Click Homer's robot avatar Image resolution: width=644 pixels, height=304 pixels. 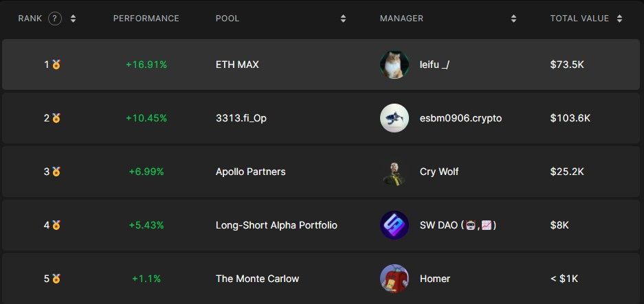pos(395,279)
